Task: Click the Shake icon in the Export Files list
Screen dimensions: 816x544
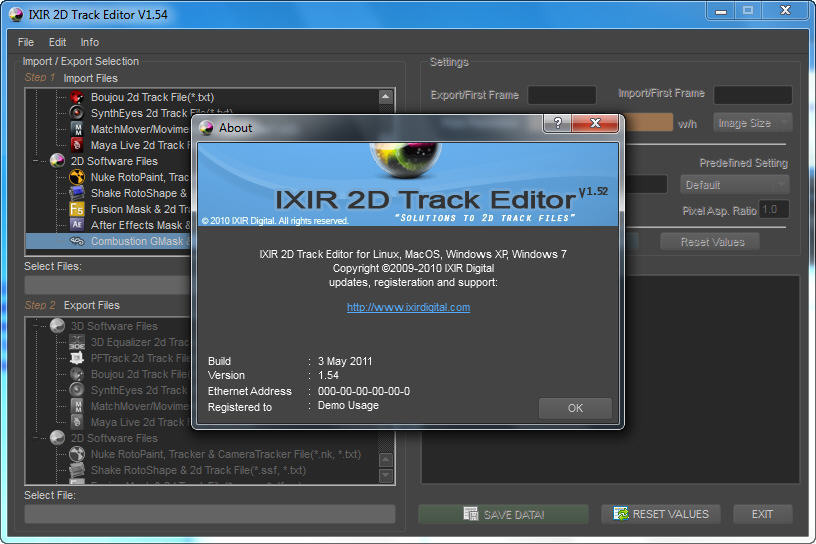Action: tap(77, 470)
